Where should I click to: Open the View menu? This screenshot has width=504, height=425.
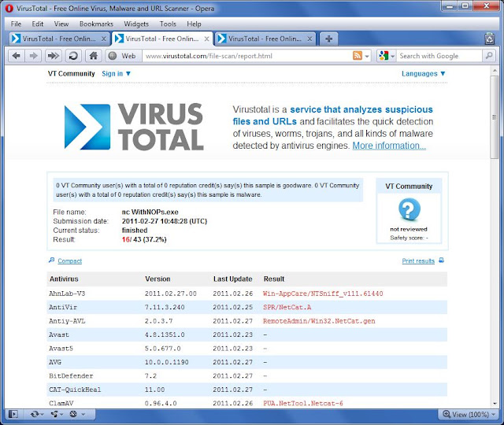tap(61, 24)
